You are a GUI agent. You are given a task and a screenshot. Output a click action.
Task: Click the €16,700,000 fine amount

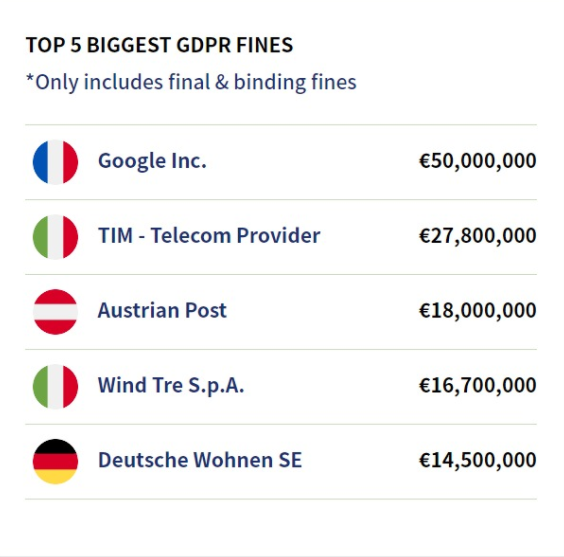click(478, 385)
